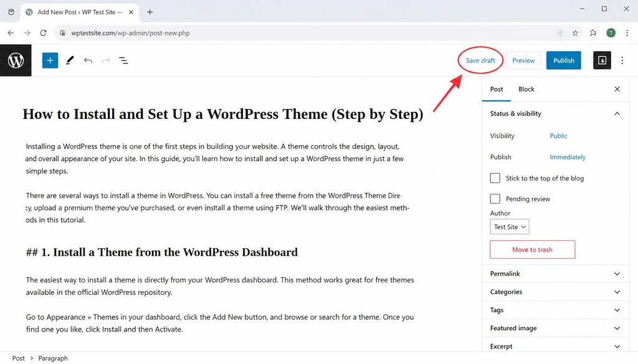Change publish time via Immediately link
The width and height of the screenshot is (638, 364).
(x=568, y=157)
